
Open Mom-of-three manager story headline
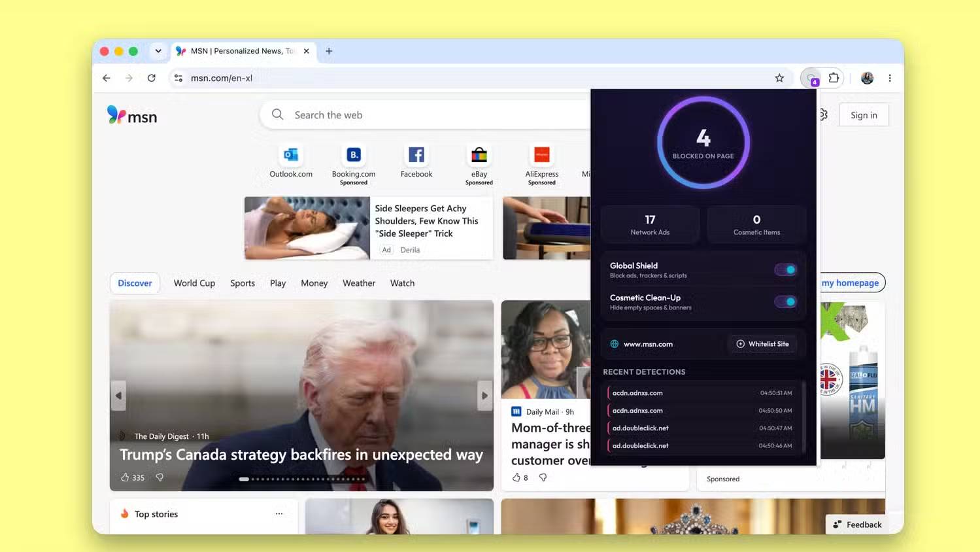point(551,444)
